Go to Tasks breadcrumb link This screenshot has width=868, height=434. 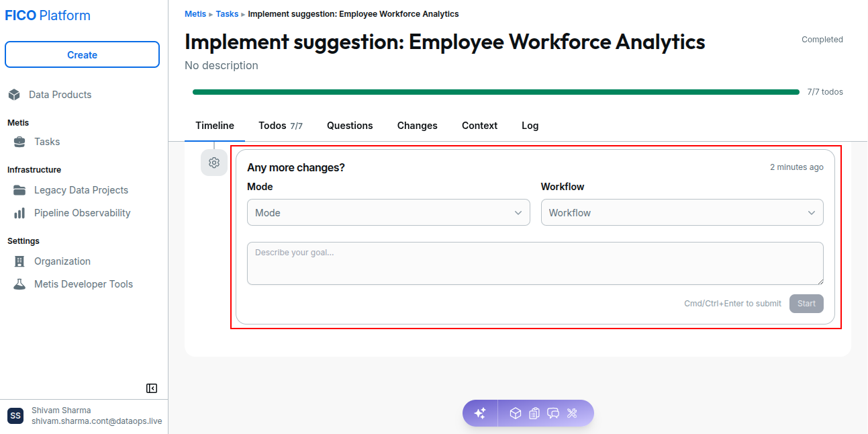(x=227, y=14)
